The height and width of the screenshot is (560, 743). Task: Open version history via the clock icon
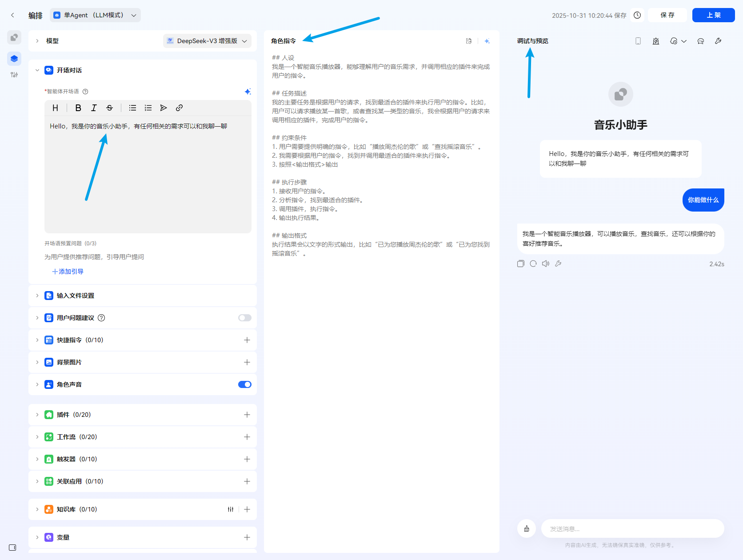coord(637,15)
